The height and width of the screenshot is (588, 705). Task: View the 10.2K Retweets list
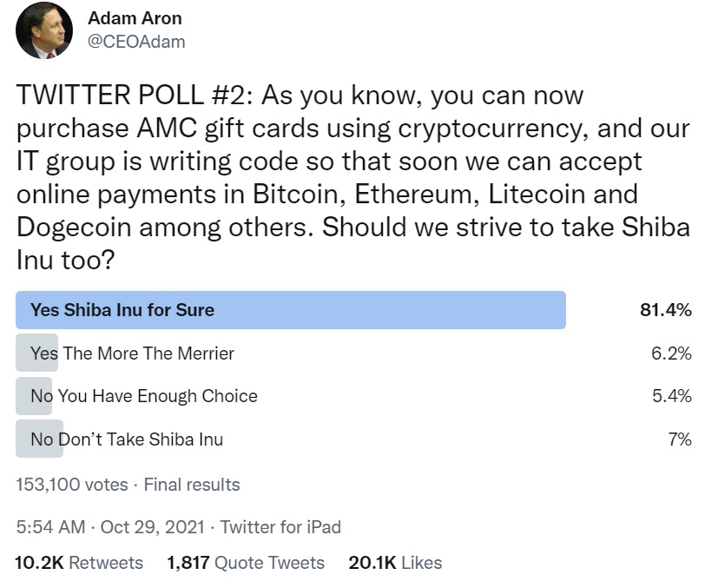[75, 563]
